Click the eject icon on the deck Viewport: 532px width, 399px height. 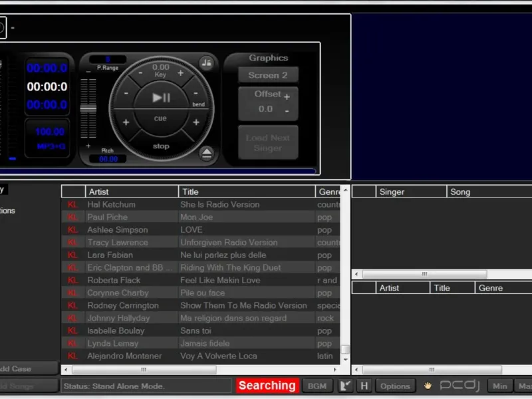207,154
